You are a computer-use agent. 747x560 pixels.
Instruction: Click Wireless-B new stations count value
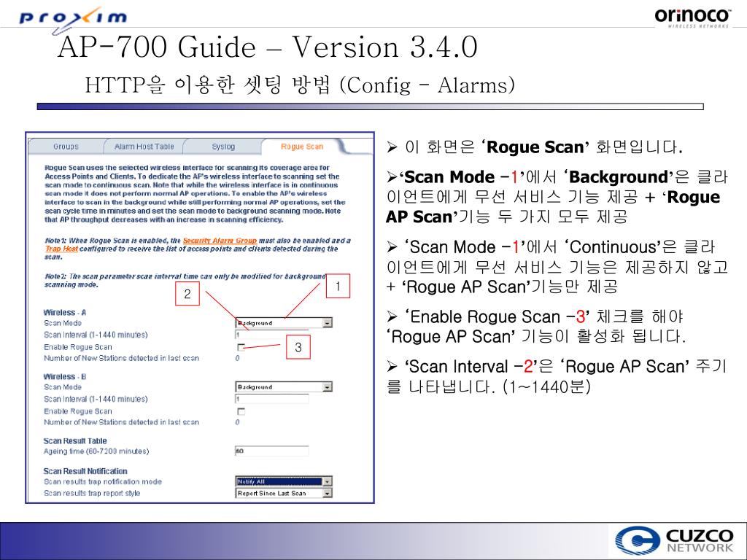237,422
